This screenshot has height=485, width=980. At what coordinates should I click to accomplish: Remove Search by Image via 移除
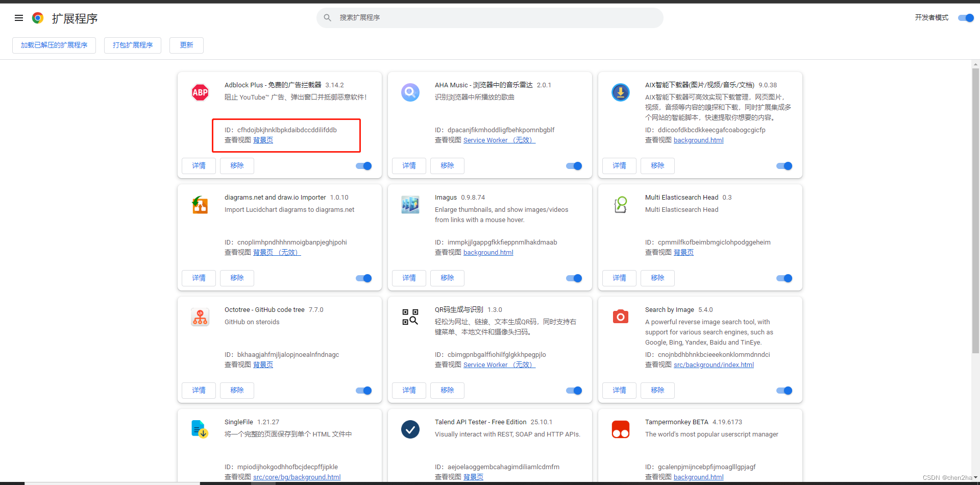pos(657,391)
